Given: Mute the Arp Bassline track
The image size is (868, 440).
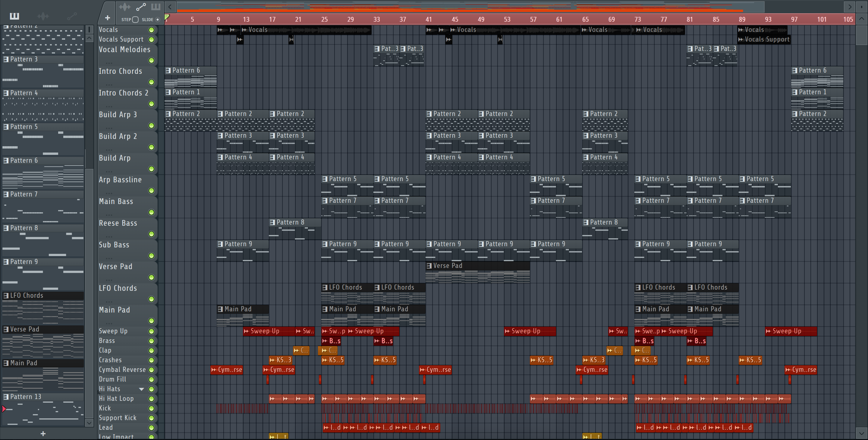Looking at the screenshot, I should coord(152,191).
